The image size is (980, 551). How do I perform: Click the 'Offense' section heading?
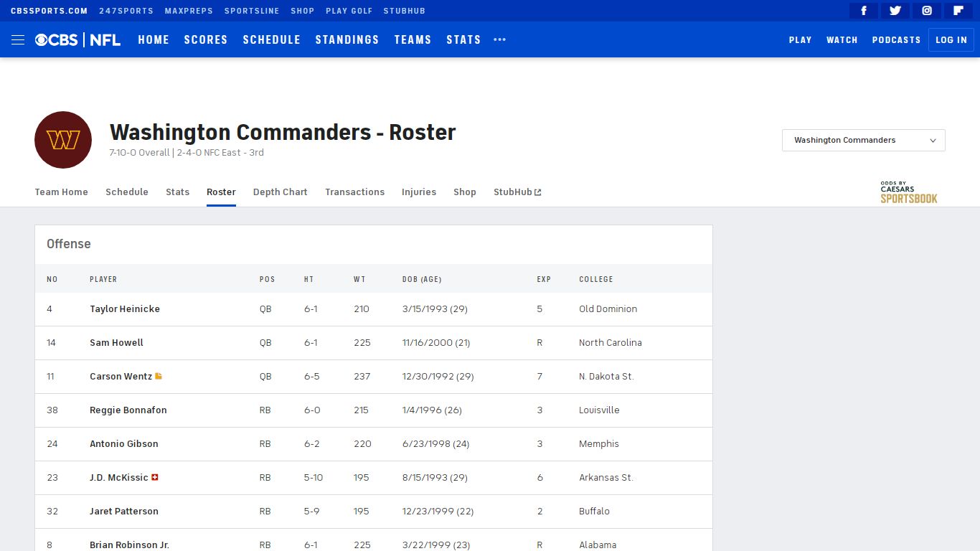69,244
